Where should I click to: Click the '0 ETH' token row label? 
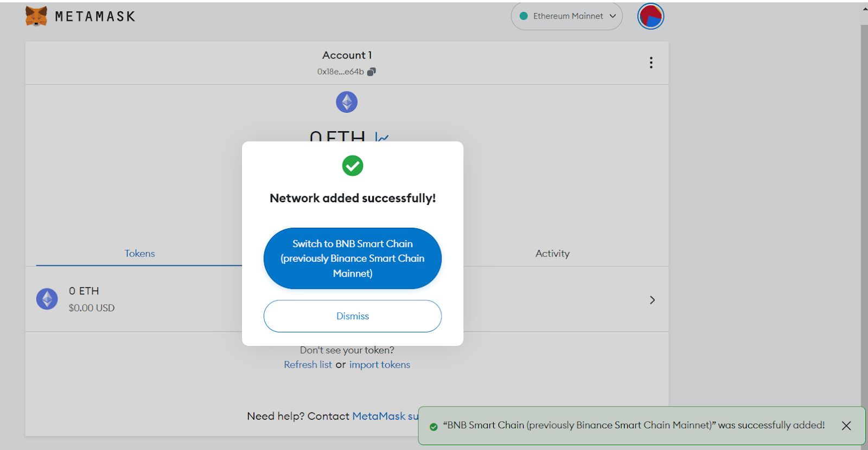click(x=84, y=291)
